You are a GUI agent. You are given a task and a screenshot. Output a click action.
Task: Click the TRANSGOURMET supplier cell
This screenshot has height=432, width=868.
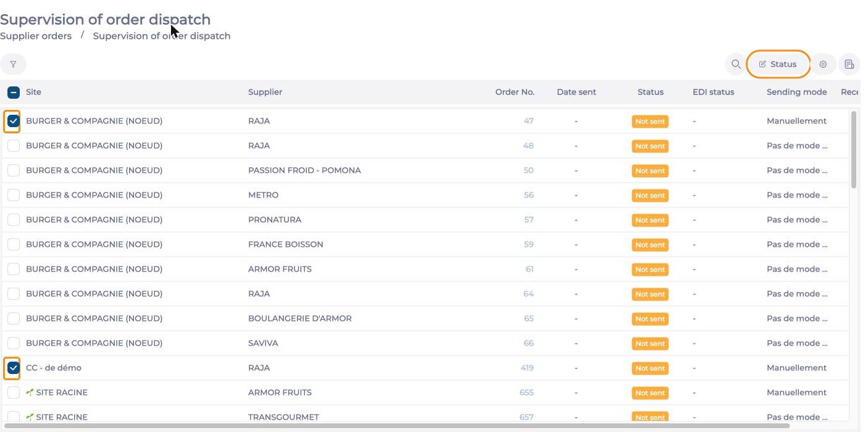coord(283,417)
